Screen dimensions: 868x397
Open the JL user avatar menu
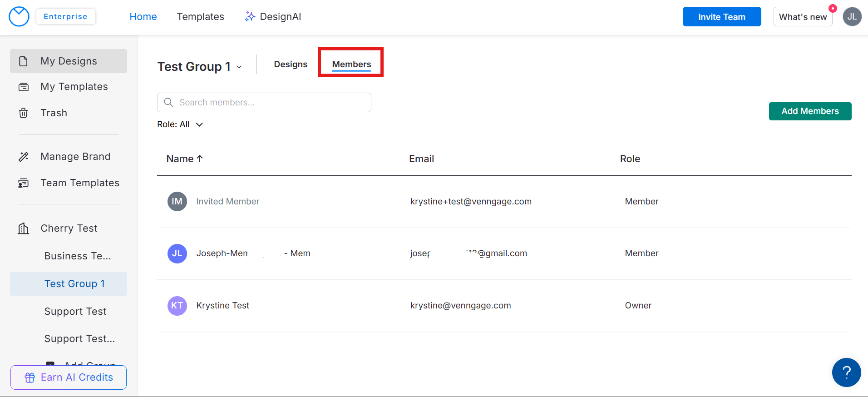click(x=852, y=17)
